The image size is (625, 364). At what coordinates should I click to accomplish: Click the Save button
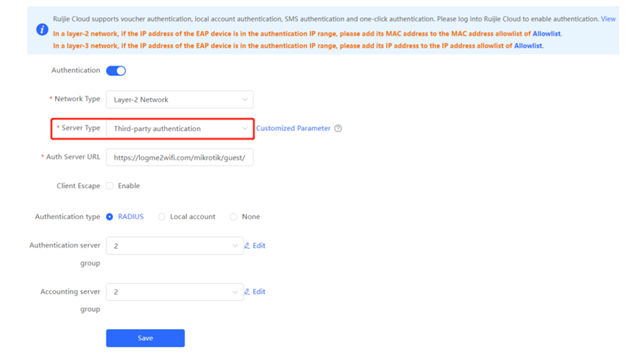point(145,338)
